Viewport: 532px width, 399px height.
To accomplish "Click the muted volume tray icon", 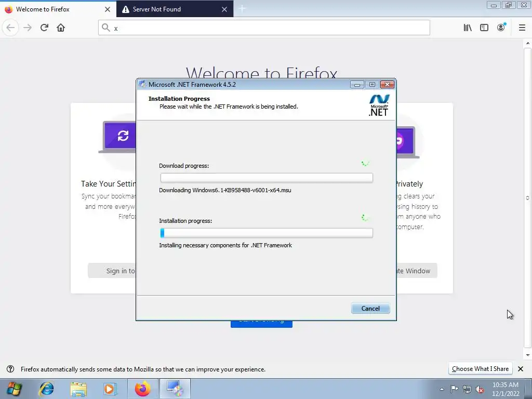I will coord(480,389).
